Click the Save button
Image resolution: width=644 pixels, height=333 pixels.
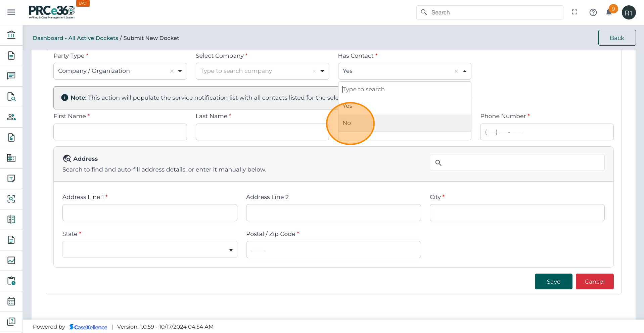(x=553, y=282)
